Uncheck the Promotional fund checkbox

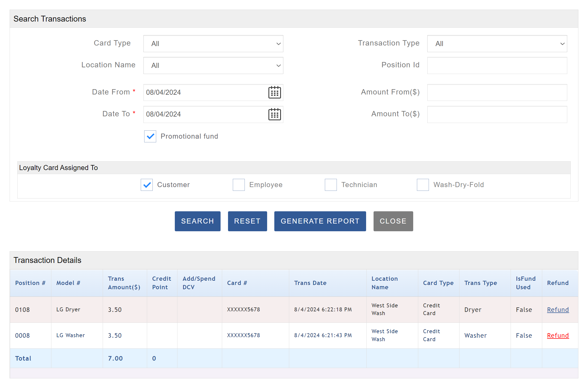pos(150,136)
